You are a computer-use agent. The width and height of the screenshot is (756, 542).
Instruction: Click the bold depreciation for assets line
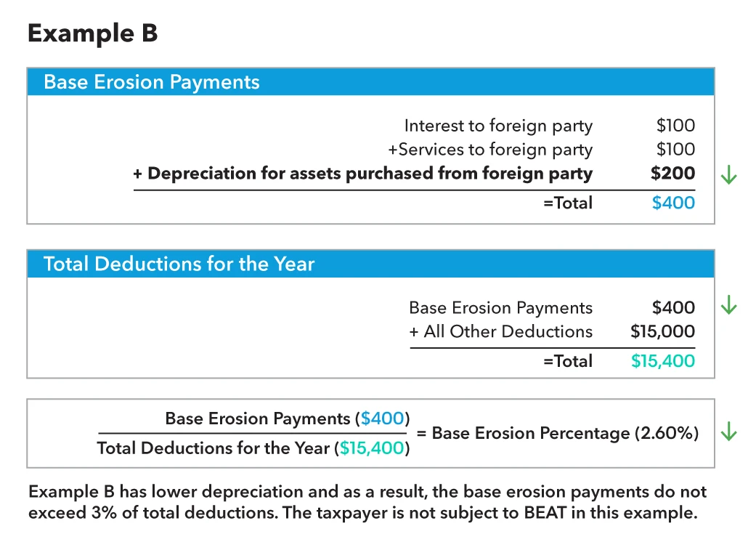coord(363,173)
